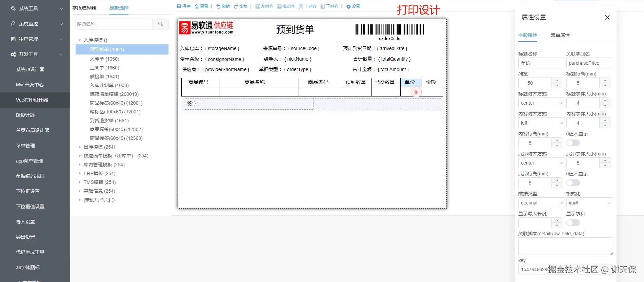
Task: Switch to the 字段选择器 tab
Action: pyautogui.click(x=84, y=8)
